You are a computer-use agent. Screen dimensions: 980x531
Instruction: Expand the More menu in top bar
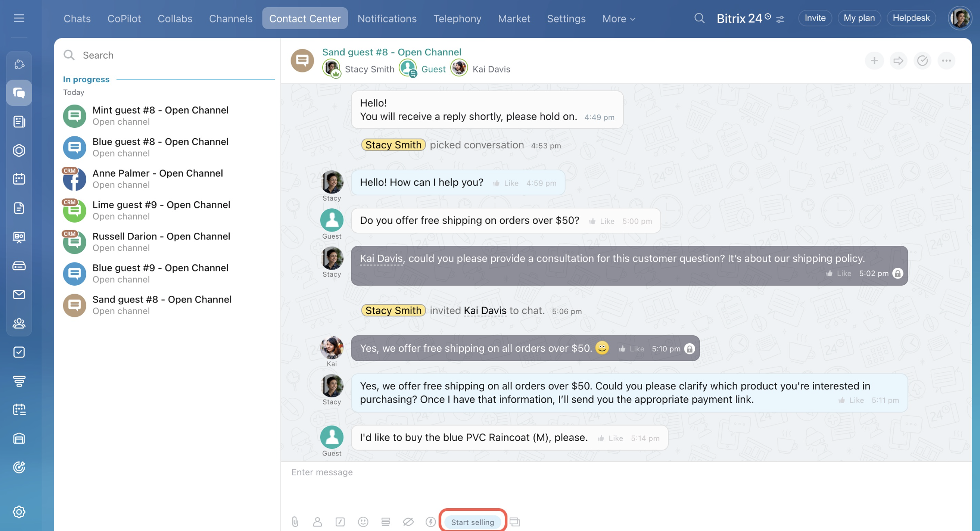[x=618, y=19]
